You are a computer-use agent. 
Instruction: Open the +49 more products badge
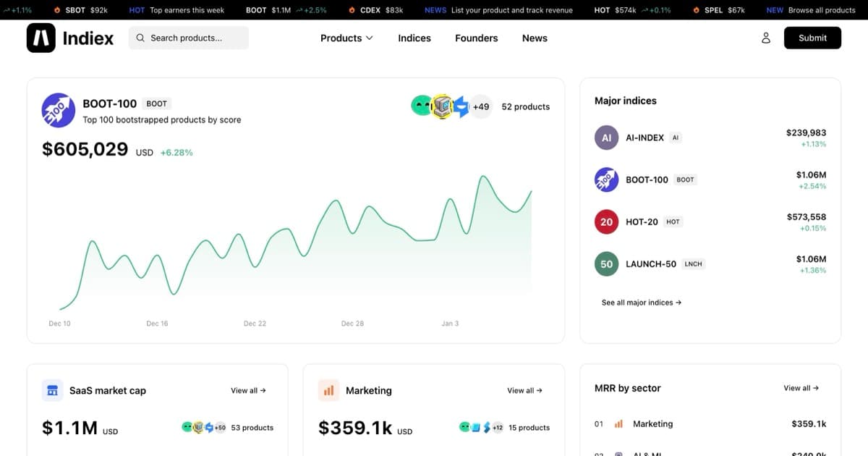click(480, 106)
